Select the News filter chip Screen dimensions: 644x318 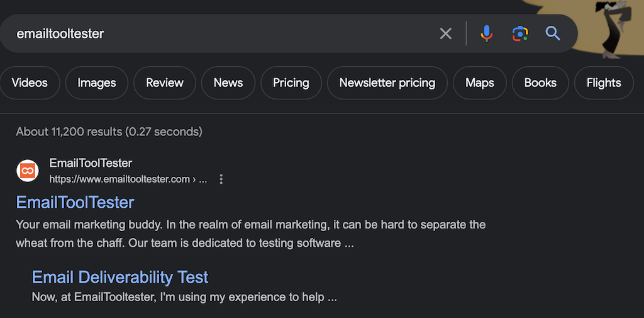pyautogui.click(x=228, y=82)
